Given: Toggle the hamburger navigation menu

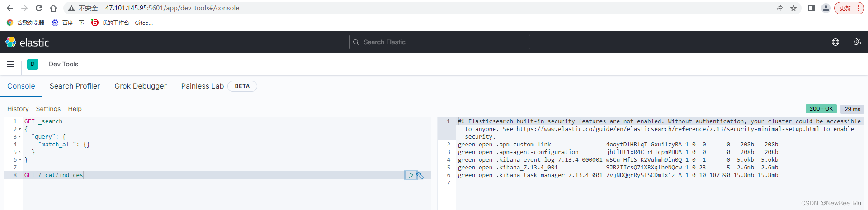Looking at the screenshot, I should [11, 64].
